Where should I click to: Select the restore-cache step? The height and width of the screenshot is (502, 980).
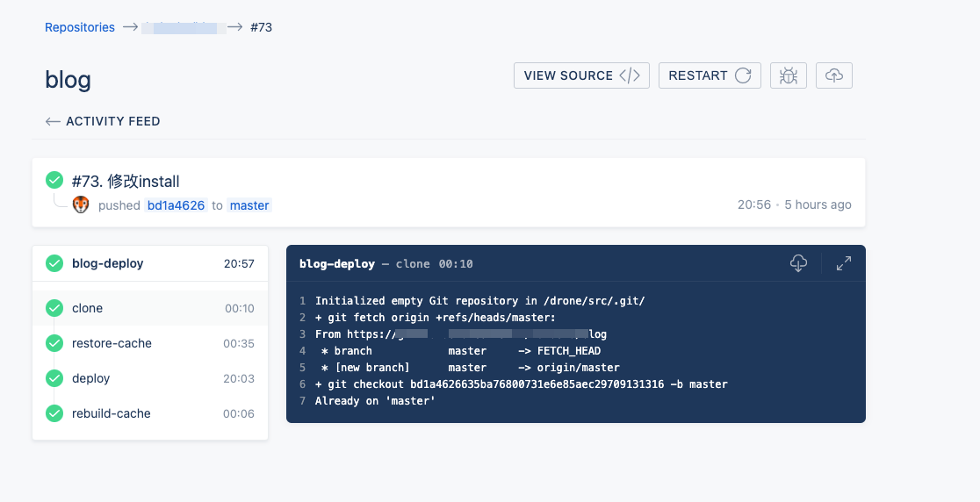click(150, 343)
